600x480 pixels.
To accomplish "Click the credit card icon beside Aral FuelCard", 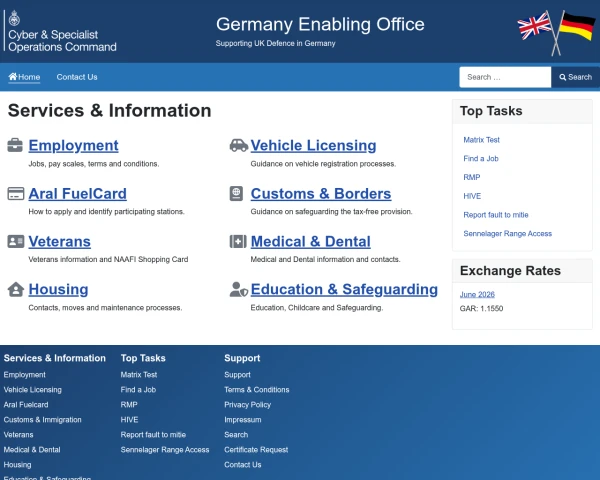I will [x=16, y=193].
